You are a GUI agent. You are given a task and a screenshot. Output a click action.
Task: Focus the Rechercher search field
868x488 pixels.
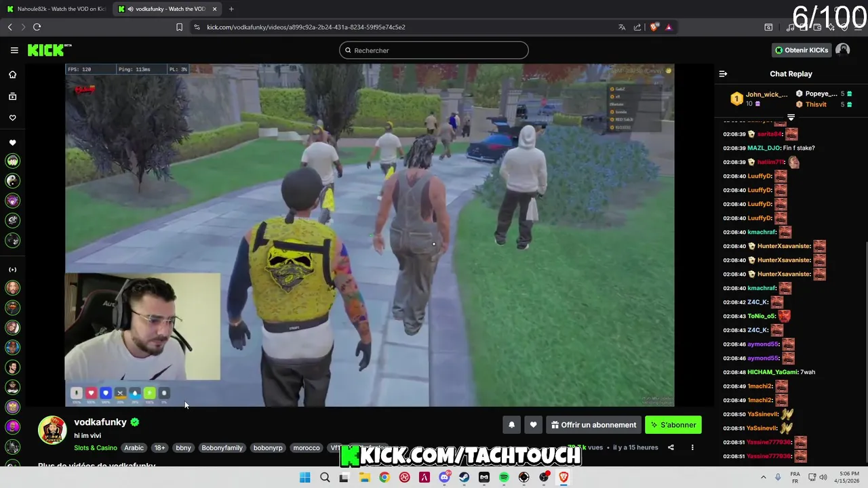pyautogui.click(x=434, y=50)
